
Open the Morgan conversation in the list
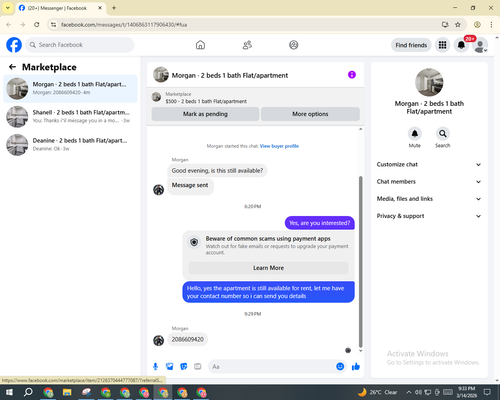[x=70, y=88]
